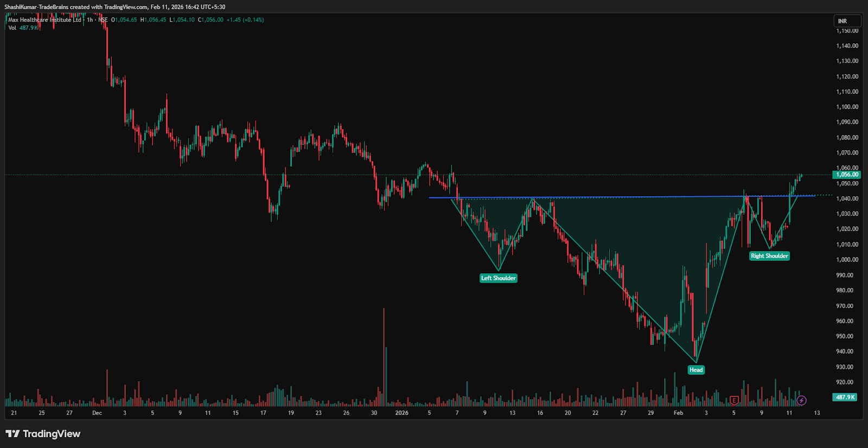Screen dimensions: 868x448
Task: Select the Left Shoulder label
Action: click(498, 278)
